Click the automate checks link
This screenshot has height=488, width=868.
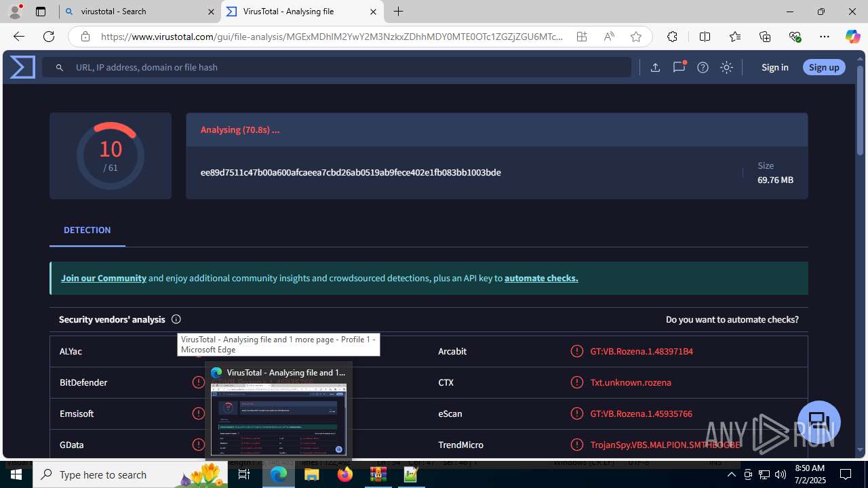541,278
